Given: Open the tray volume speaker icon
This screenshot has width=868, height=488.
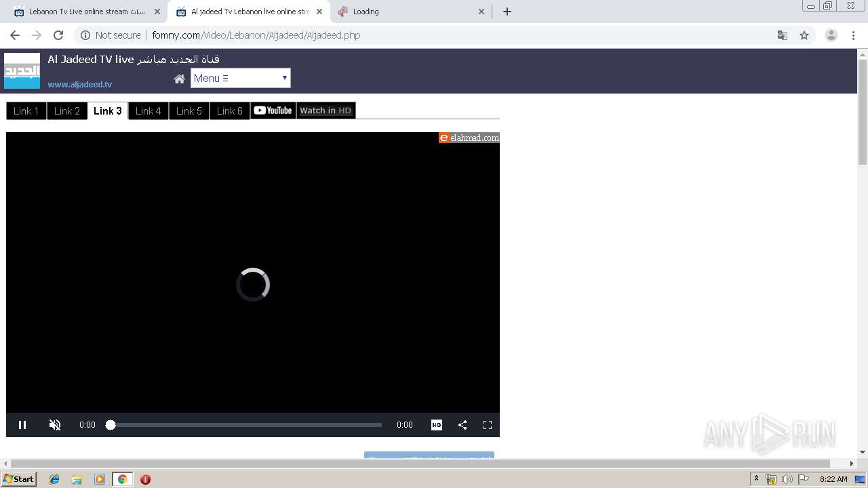Looking at the screenshot, I should (x=787, y=479).
